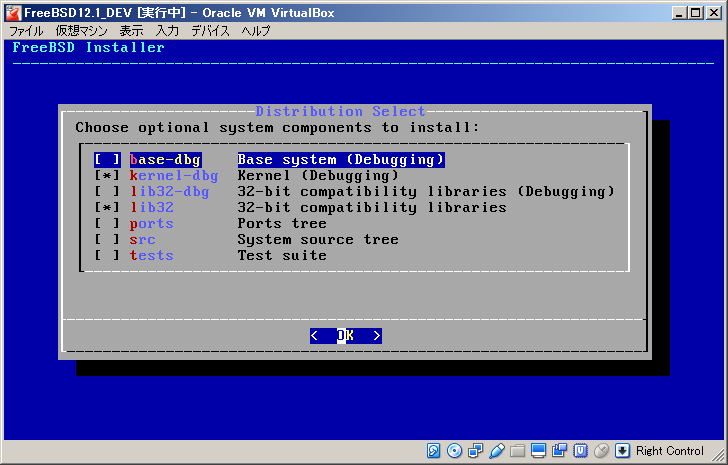728x465 pixels.
Task: Click the USB devices status icon
Action: [496, 451]
